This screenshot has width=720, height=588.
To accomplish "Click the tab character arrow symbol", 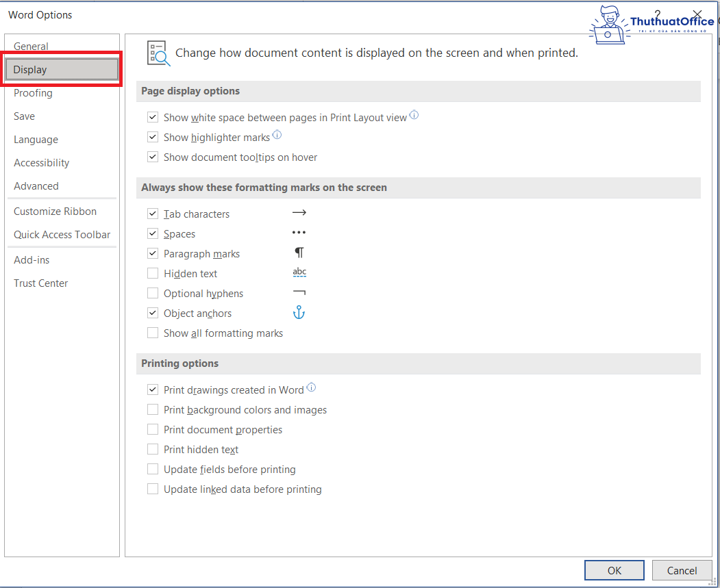I will pyautogui.click(x=299, y=213).
